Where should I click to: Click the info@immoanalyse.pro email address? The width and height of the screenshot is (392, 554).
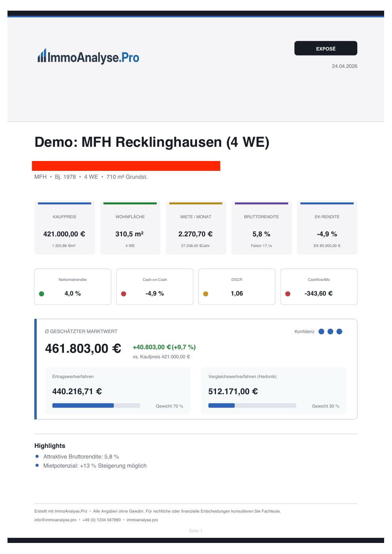coord(55,520)
